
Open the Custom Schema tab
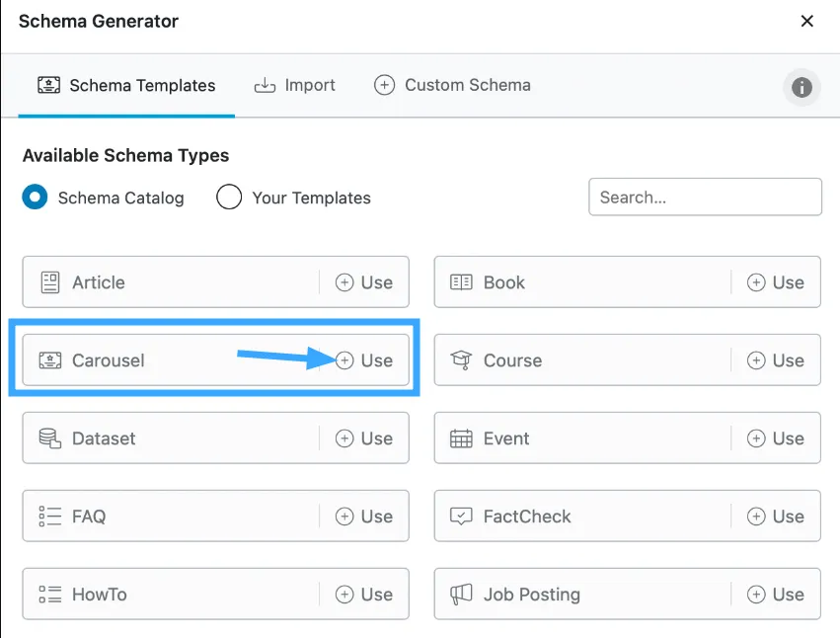(453, 86)
